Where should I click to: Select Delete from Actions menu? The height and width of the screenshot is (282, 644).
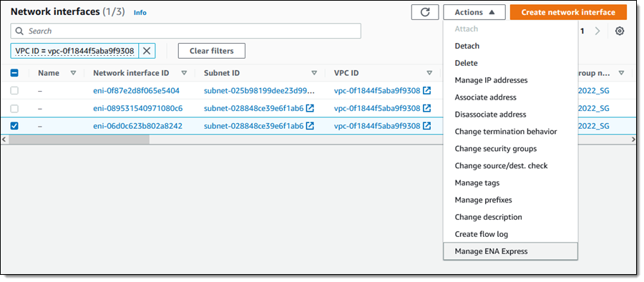click(x=510, y=63)
